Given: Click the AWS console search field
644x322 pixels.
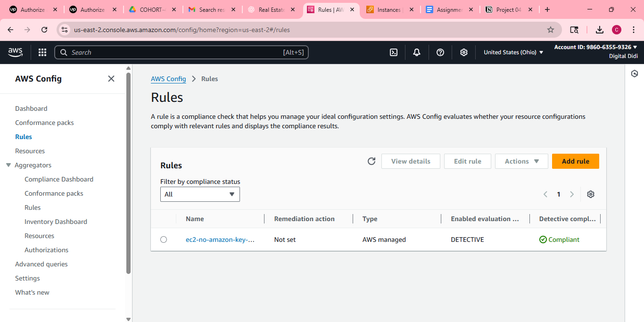Looking at the screenshot, I should (182, 52).
